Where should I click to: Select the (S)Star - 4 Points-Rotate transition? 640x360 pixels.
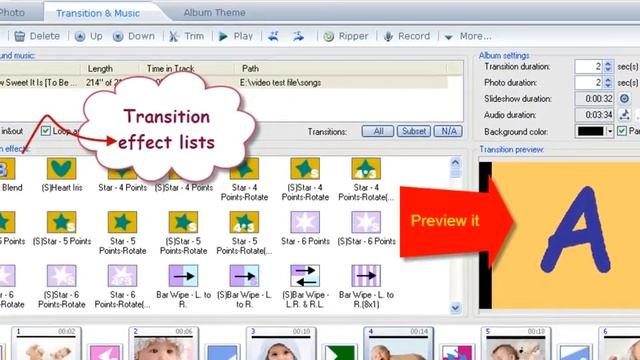(x=305, y=180)
